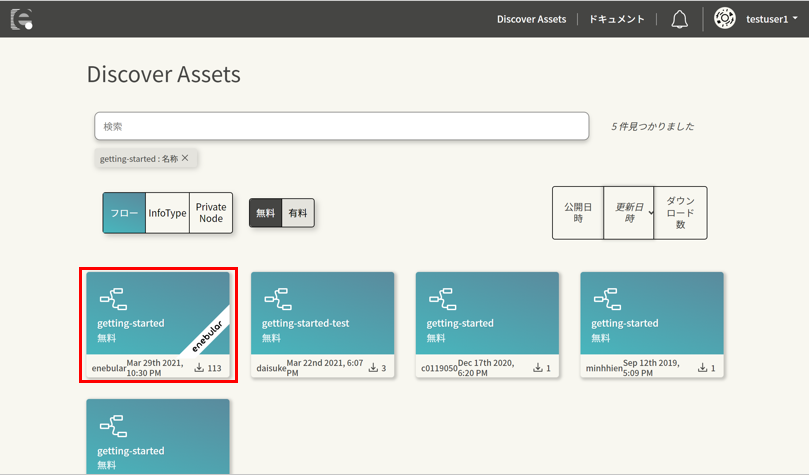
Task: Click flow icon on c0119050's card
Action: (x=443, y=299)
